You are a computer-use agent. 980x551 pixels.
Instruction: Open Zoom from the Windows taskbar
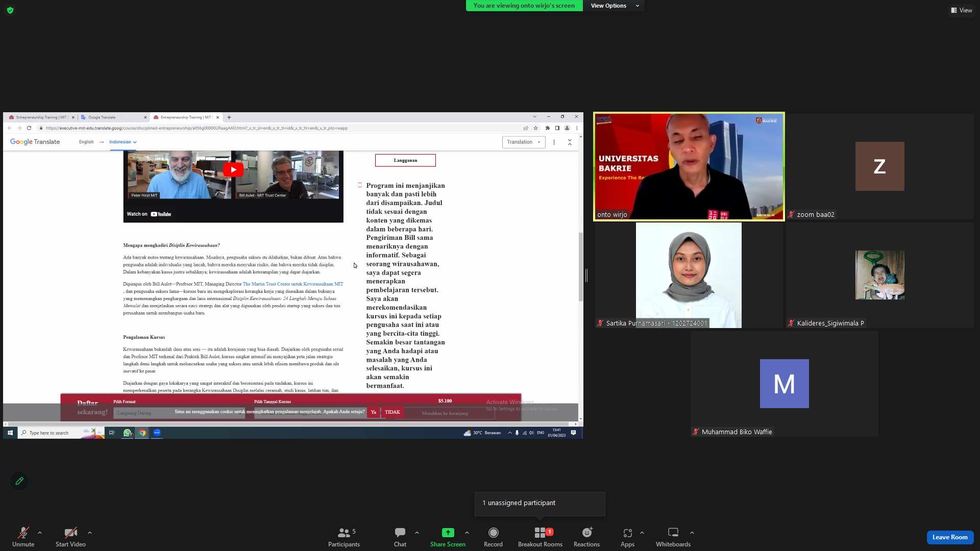point(157,433)
